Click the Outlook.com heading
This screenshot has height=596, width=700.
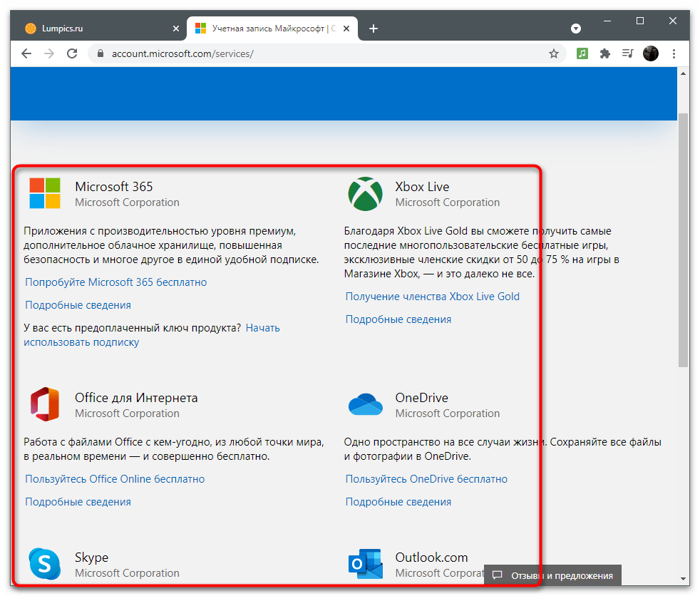pos(431,558)
